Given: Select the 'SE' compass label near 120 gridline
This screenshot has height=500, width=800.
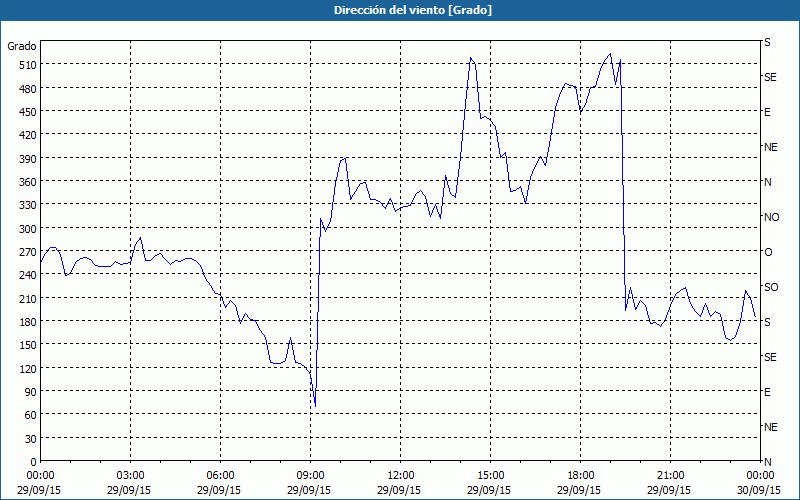Looking at the screenshot, I should 770,357.
